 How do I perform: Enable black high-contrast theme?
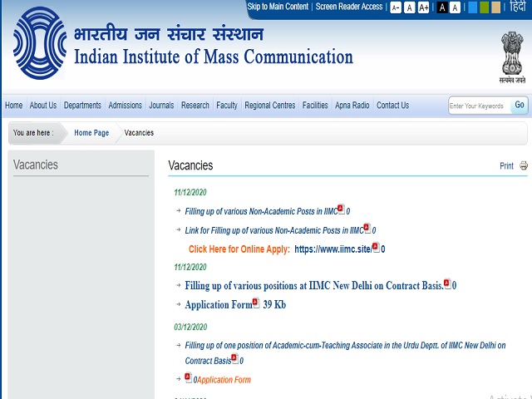click(442, 7)
